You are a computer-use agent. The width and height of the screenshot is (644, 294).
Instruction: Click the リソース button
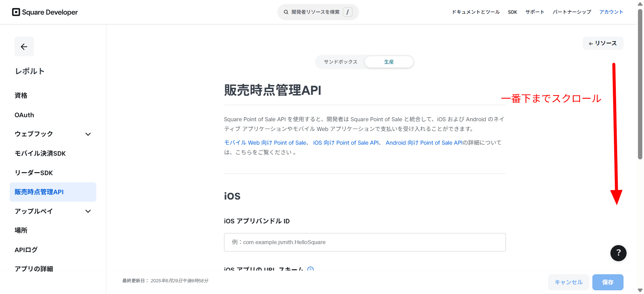(x=603, y=43)
